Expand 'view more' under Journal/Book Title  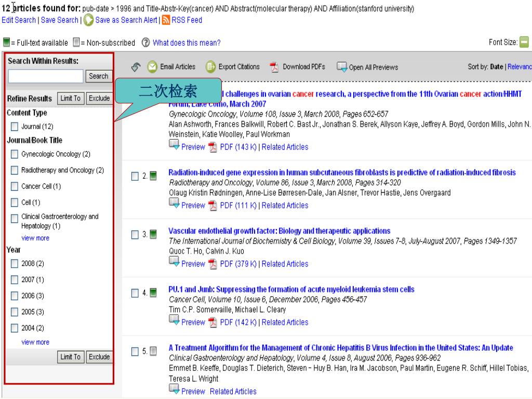[x=35, y=238]
